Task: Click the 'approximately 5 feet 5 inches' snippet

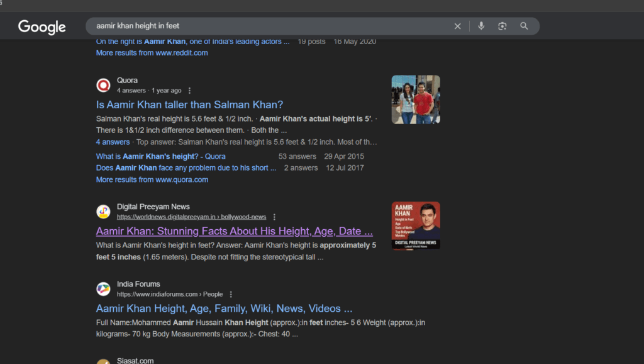Action: click(236, 251)
